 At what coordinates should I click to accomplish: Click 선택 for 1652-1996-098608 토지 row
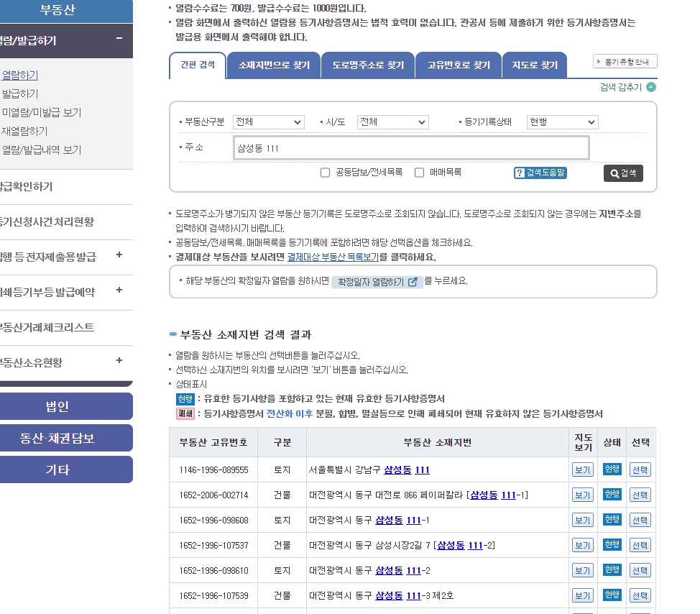point(640,521)
